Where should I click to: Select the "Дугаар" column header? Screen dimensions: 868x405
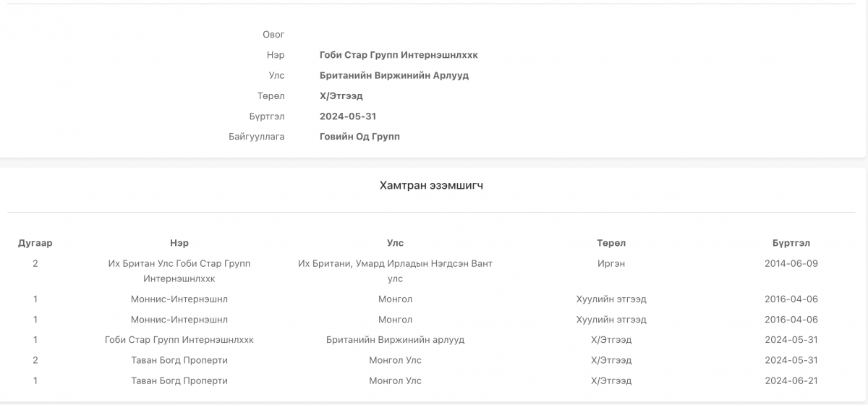tap(35, 243)
